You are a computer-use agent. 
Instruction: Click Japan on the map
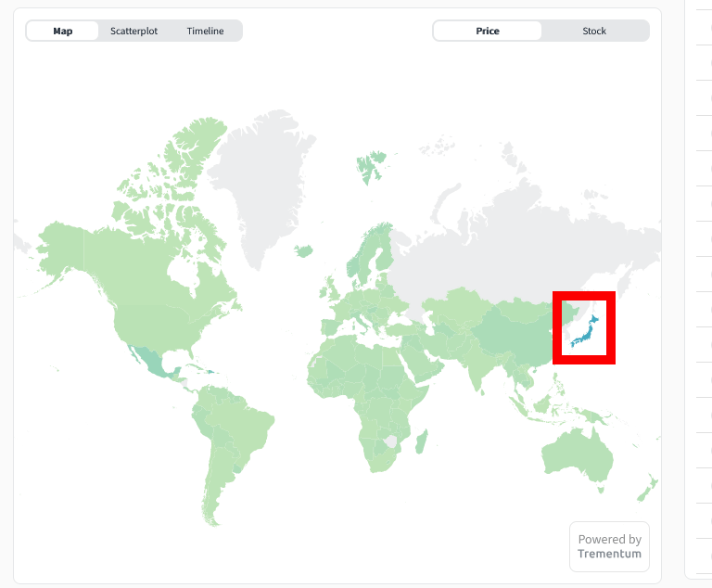click(x=587, y=334)
